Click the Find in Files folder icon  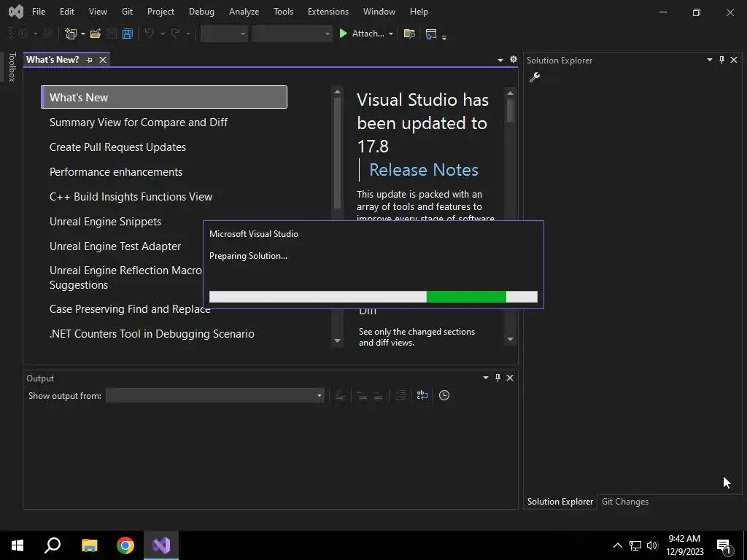pyautogui.click(x=409, y=34)
